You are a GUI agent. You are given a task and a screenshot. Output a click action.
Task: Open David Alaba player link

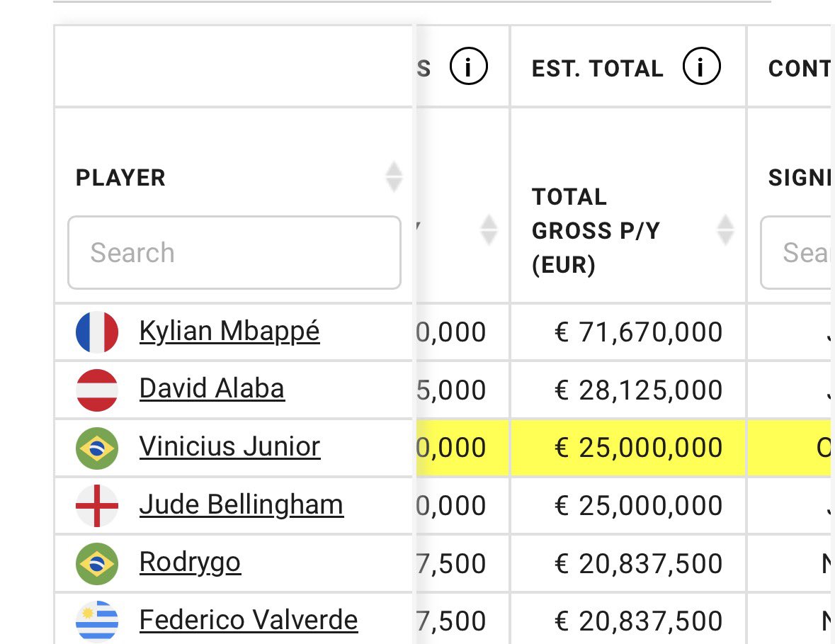(x=212, y=388)
